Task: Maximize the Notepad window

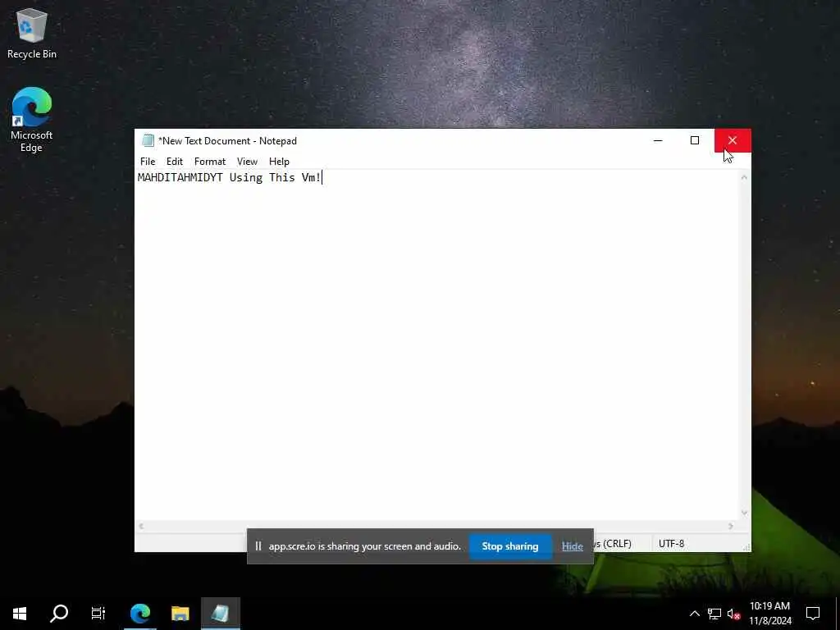Action: click(x=695, y=140)
